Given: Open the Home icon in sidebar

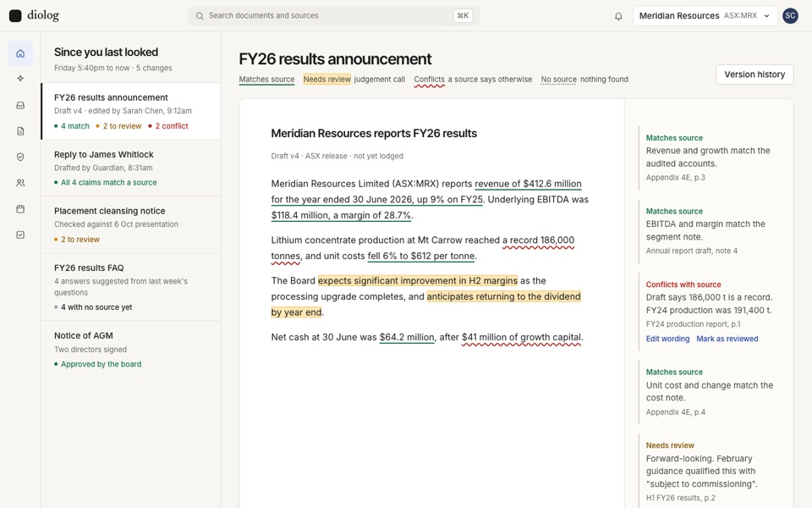Looking at the screenshot, I should 20,53.
